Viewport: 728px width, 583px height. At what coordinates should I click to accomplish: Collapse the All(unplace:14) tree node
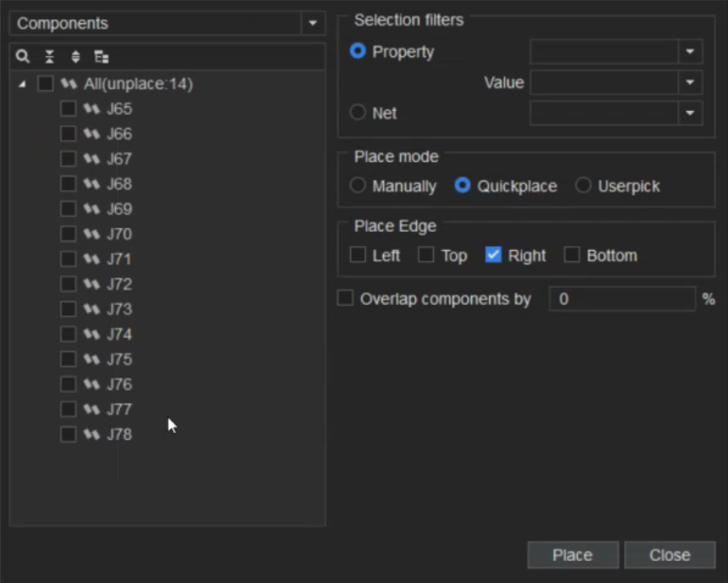coord(23,84)
